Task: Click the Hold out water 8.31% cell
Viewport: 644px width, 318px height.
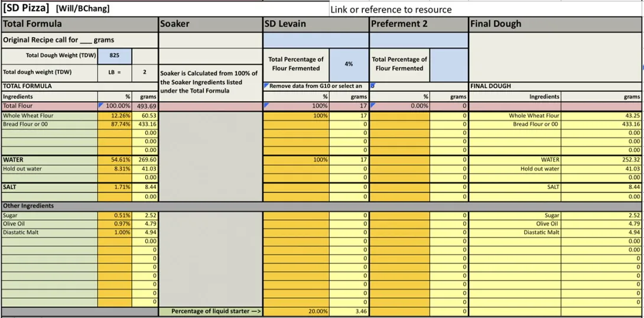Action: coord(115,168)
